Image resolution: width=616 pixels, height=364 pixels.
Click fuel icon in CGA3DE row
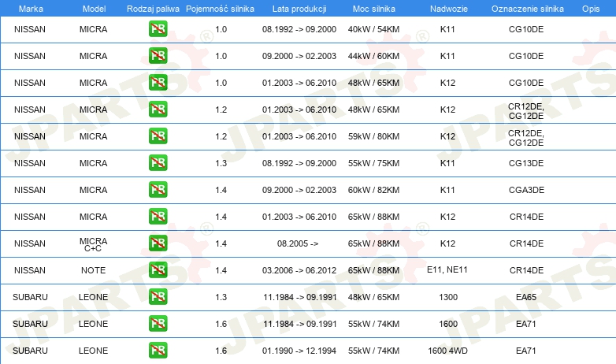158,189
